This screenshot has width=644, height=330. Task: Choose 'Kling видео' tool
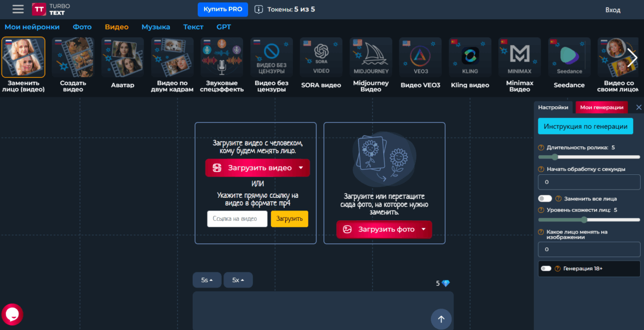470,63
